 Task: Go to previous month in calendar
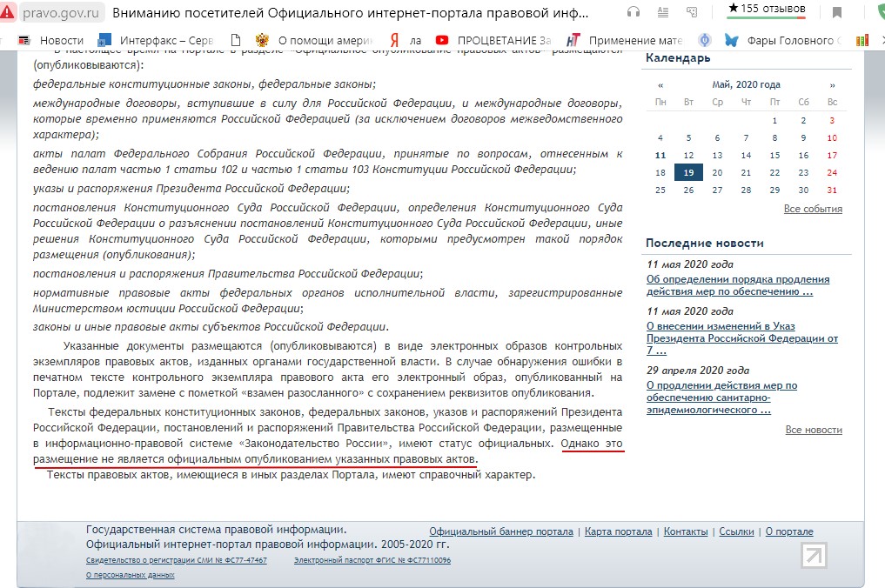pos(660,85)
